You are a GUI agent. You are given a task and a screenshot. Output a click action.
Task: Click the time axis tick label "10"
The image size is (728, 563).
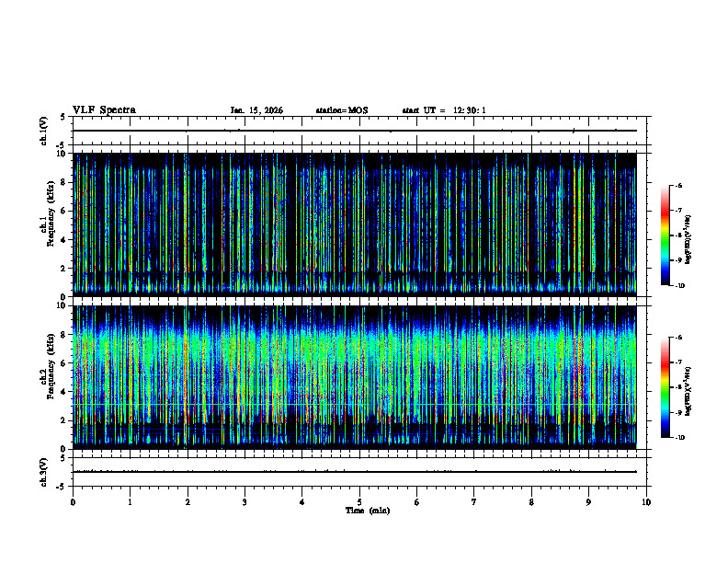click(646, 502)
